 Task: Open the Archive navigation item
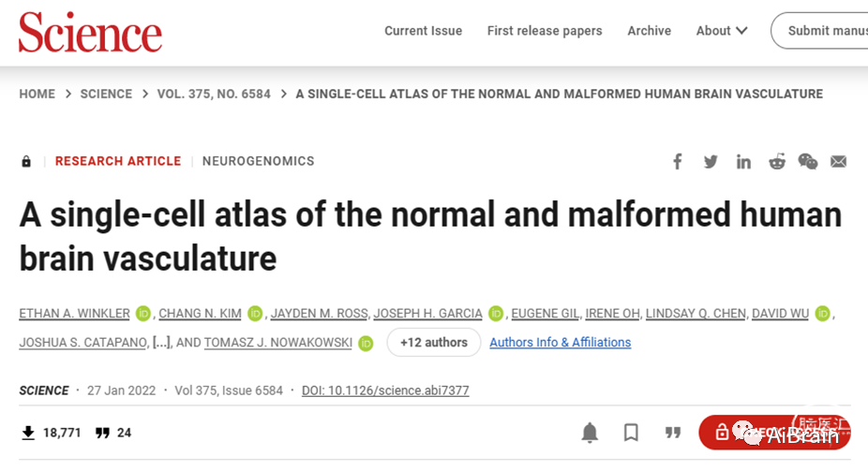click(650, 31)
